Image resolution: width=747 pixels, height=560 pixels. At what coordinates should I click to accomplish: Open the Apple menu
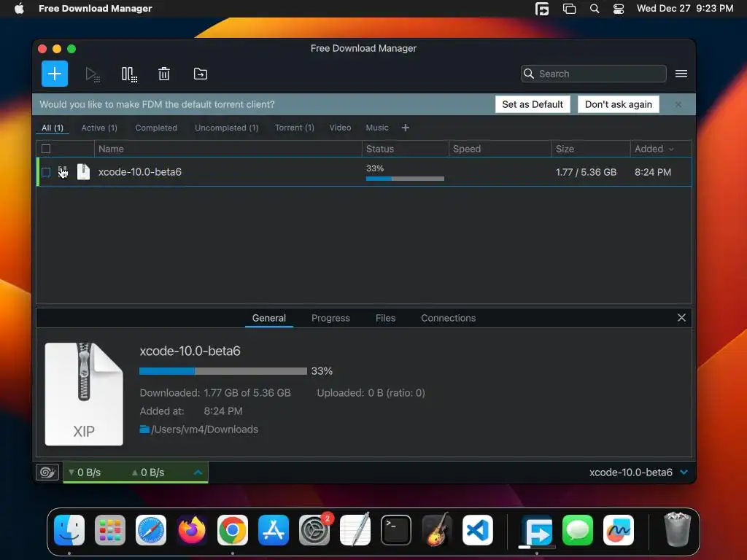click(x=19, y=8)
